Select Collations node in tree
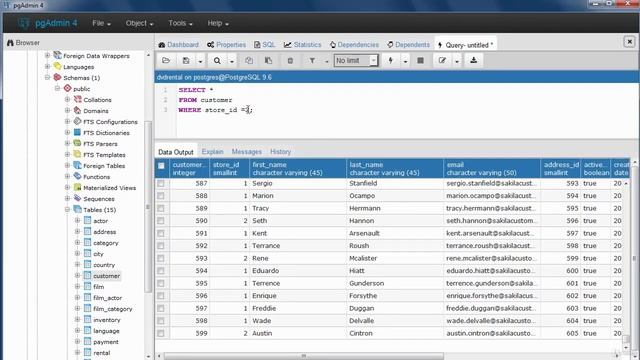Screen dimensions: 640x360 97,100
